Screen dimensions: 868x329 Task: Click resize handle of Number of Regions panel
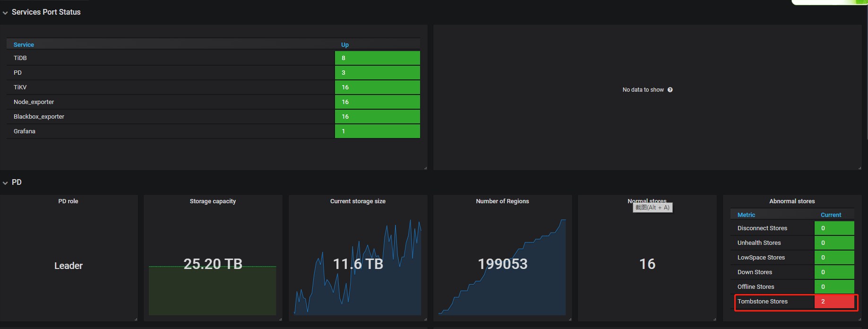[570, 319]
